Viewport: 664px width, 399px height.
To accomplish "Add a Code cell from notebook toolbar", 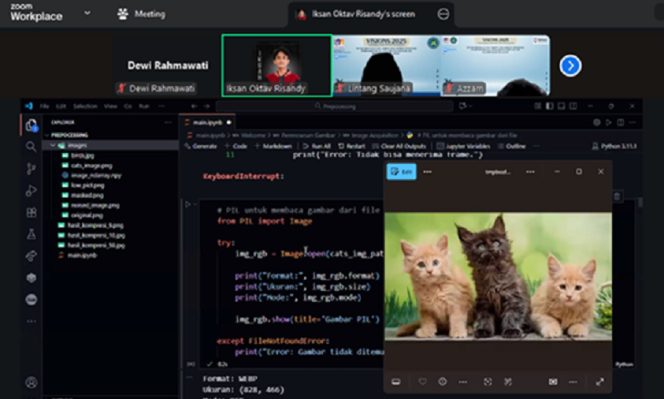I will click(x=236, y=146).
